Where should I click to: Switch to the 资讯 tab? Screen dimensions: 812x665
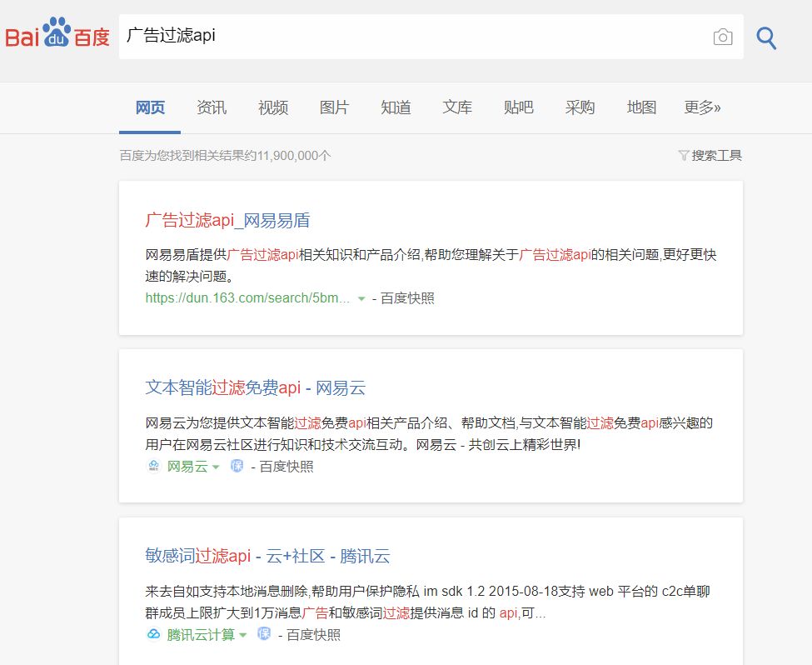click(x=212, y=107)
